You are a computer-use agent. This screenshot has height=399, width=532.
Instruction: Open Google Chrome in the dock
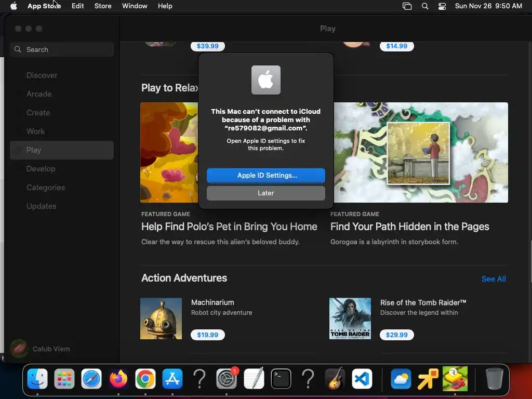tap(145, 379)
